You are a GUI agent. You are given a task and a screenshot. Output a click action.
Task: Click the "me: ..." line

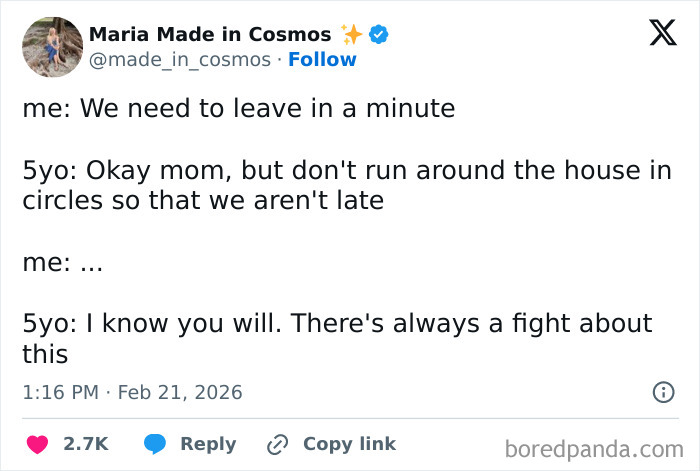(x=62, y=263)
